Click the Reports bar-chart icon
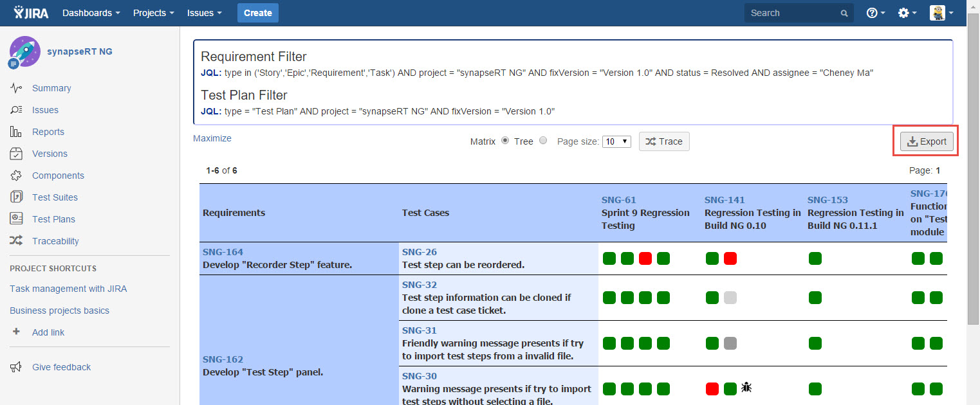This screenshot has width=980, height=405. [17, 132]
